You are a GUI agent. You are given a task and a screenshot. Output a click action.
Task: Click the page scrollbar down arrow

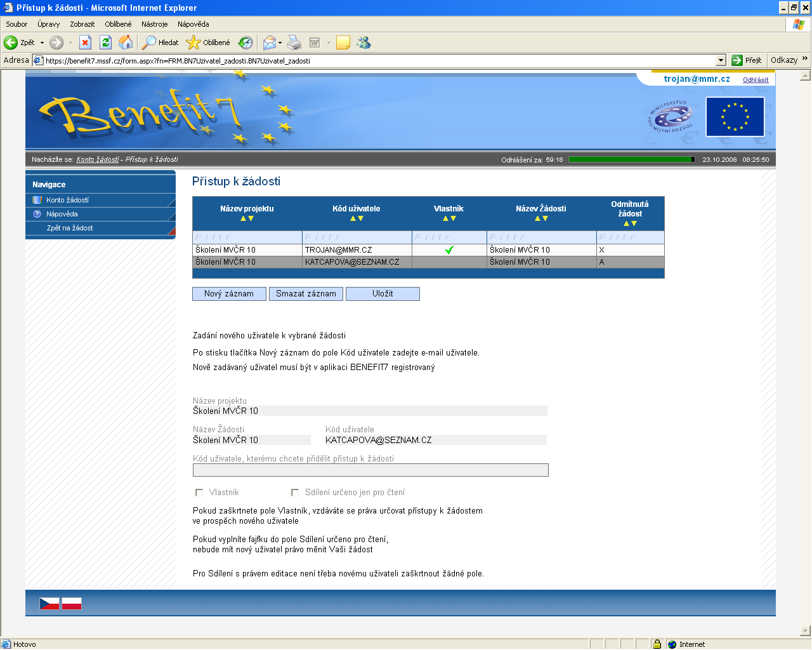(x=806, y=631)
